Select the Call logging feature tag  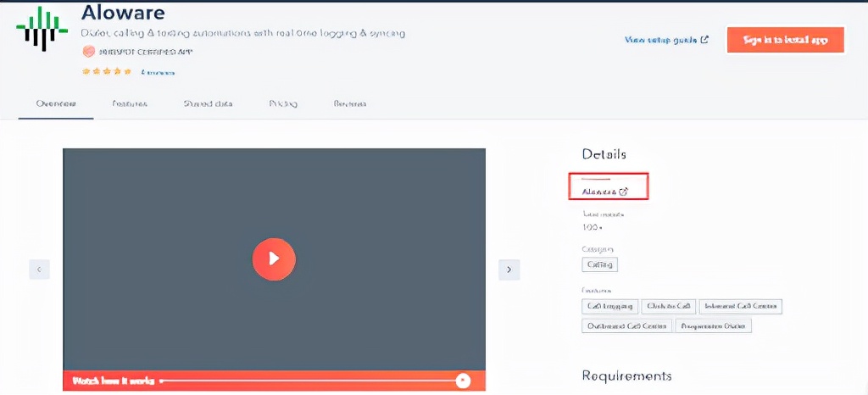(610, 306)
